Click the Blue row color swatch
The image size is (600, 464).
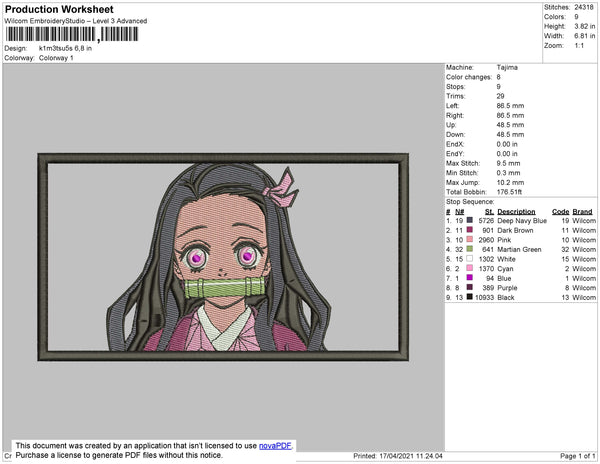coord(470,277)
